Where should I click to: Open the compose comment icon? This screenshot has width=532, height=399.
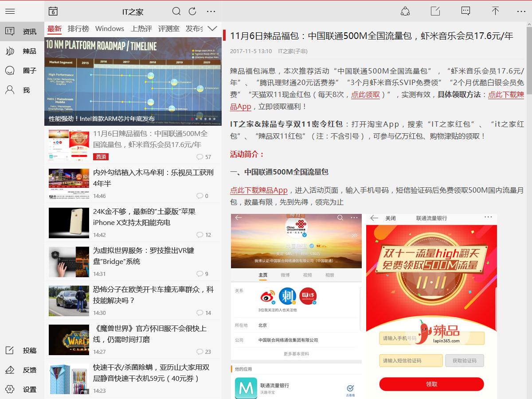435,11
